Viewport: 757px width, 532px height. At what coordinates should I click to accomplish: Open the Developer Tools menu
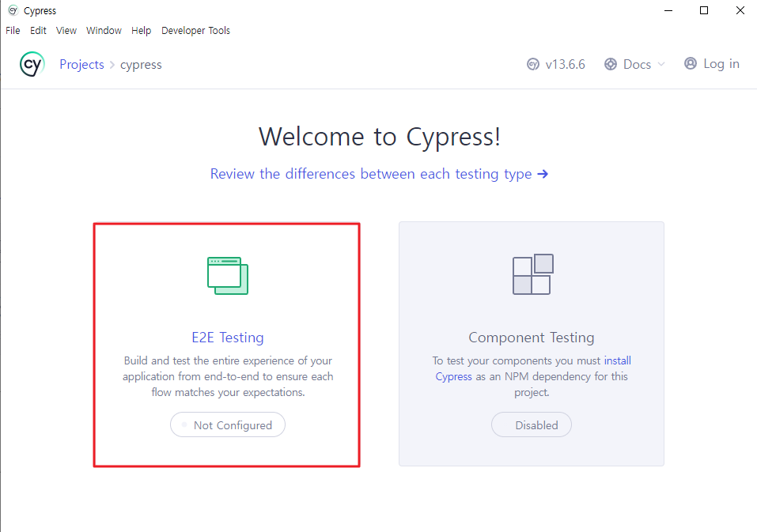coord(195,30)
